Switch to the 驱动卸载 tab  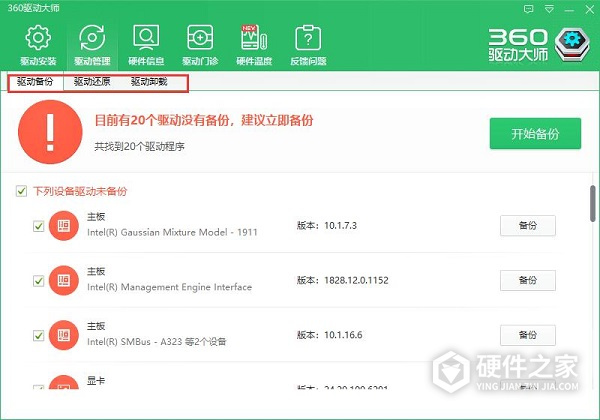[149, 81]
